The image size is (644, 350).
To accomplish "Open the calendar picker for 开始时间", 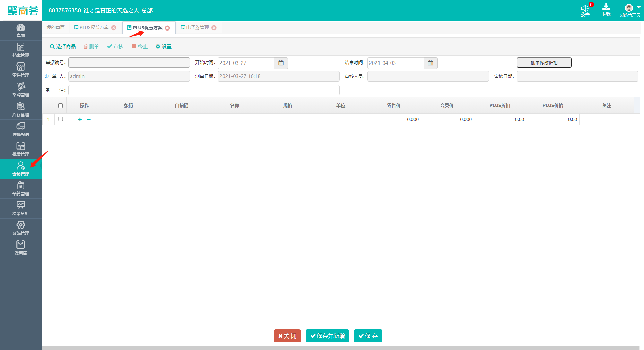I will pos(281,63).
